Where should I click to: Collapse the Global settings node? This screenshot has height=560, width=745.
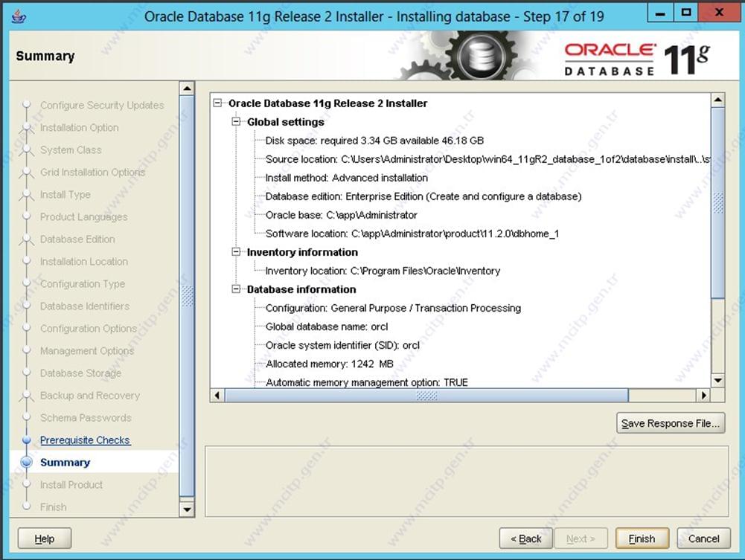click(x=236, y=121)
